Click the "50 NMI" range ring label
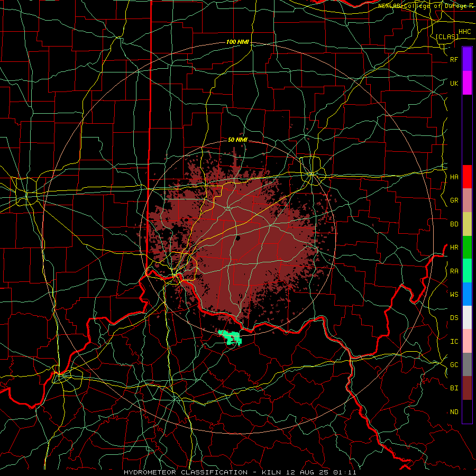476x476 pixels. pyautogui.click(x=237, y=140)
